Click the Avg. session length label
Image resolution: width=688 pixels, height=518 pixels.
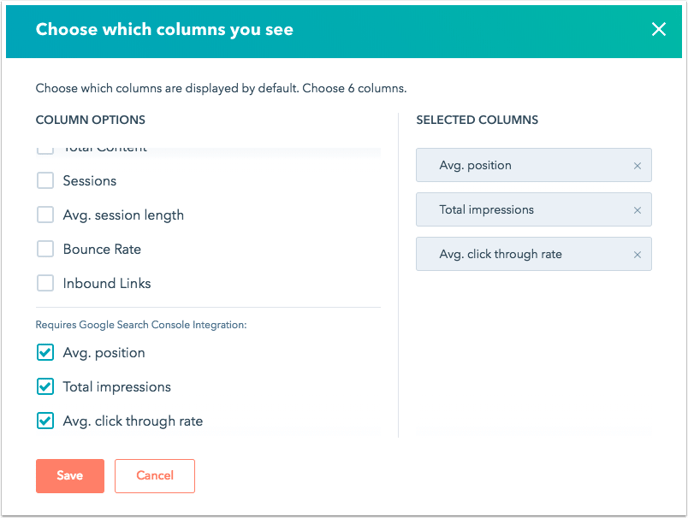point(123,215)
